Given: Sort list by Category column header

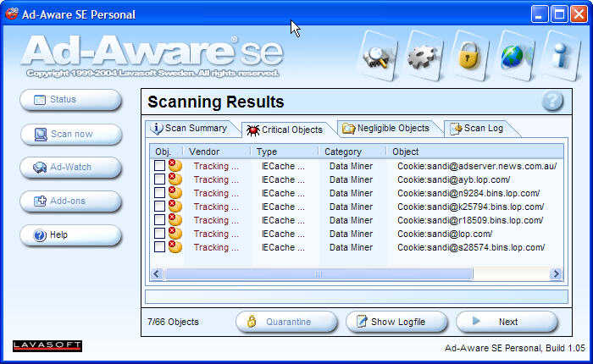Looking at the screenshot, I should (352, 152).
